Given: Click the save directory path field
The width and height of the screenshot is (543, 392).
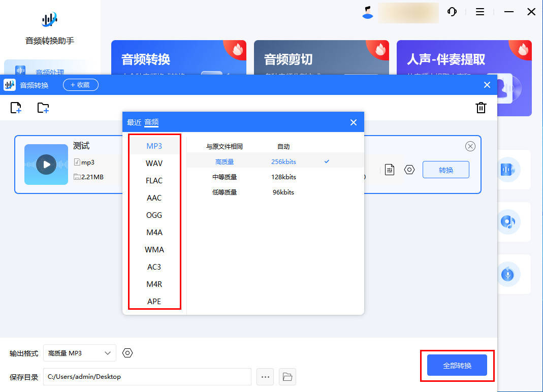Looking at the screenshot, I should pyautogui.click(x=147, y=377).
